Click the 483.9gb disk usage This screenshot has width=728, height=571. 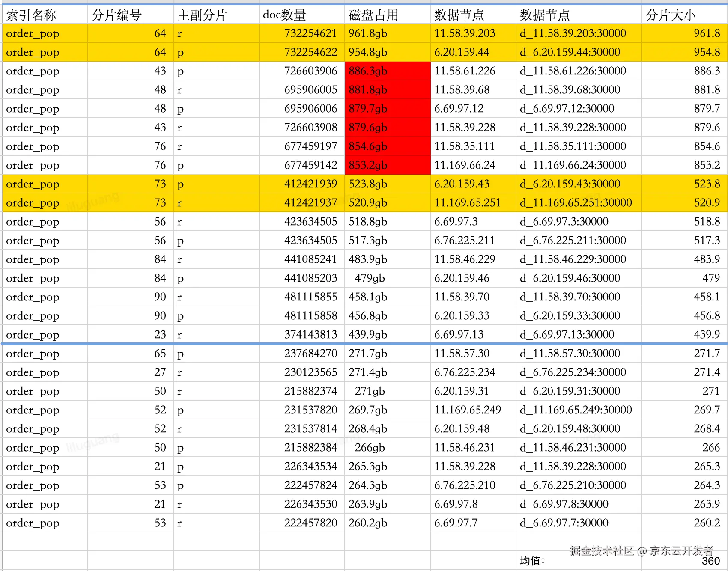point(388,259)
